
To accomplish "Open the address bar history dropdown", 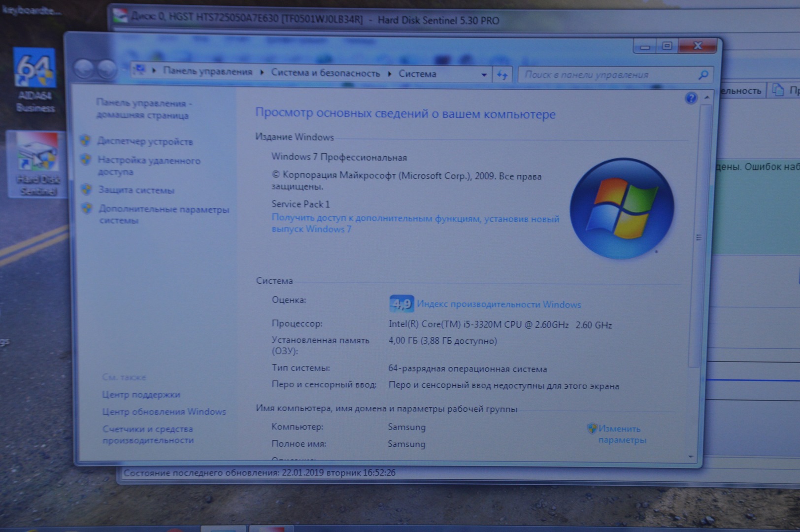I will (x=484, y=75).
